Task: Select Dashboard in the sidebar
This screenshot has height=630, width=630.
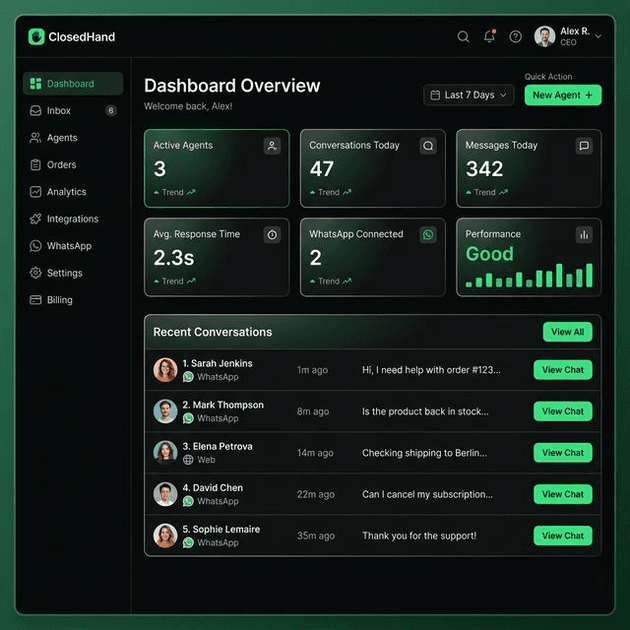Action: [x=73, y=84]
